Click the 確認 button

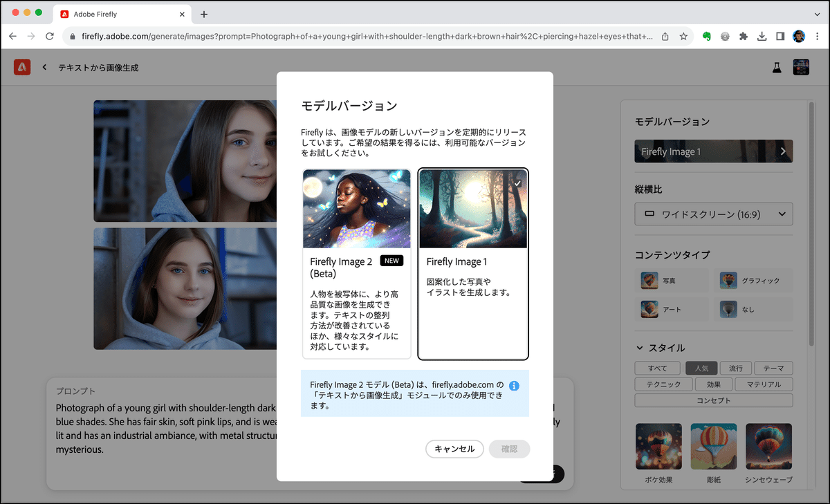pos(510,449)
